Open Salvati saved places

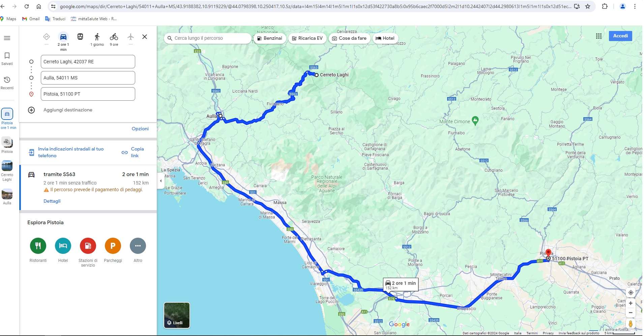tap(7, 59)
